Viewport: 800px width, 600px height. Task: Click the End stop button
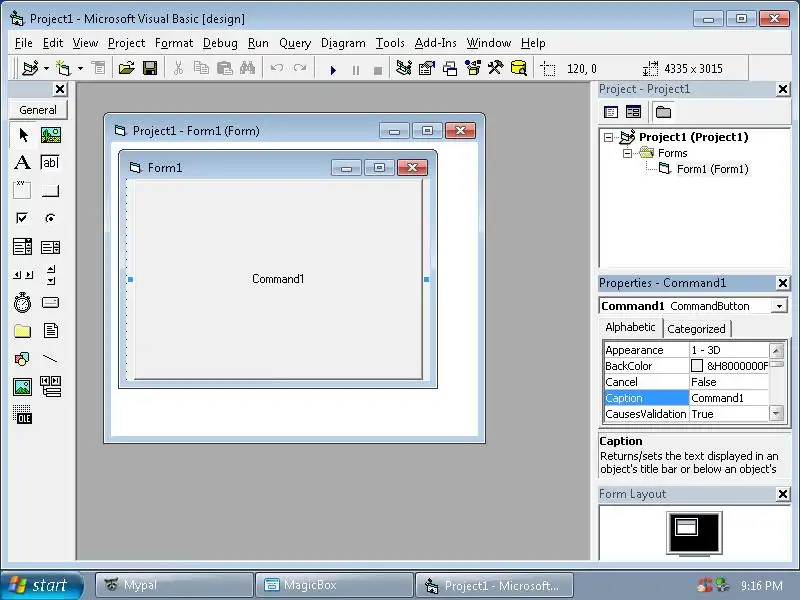378,70
